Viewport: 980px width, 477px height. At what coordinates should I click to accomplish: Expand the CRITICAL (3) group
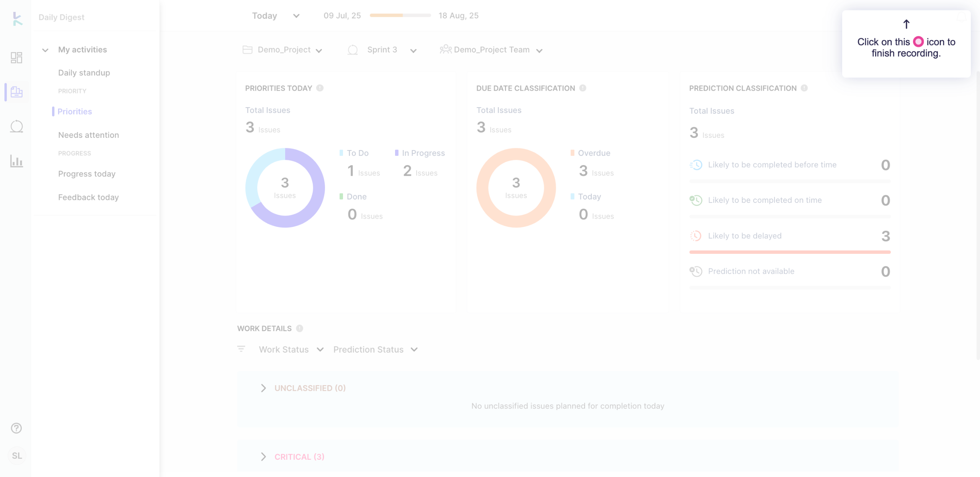click(x=263, y=457)
